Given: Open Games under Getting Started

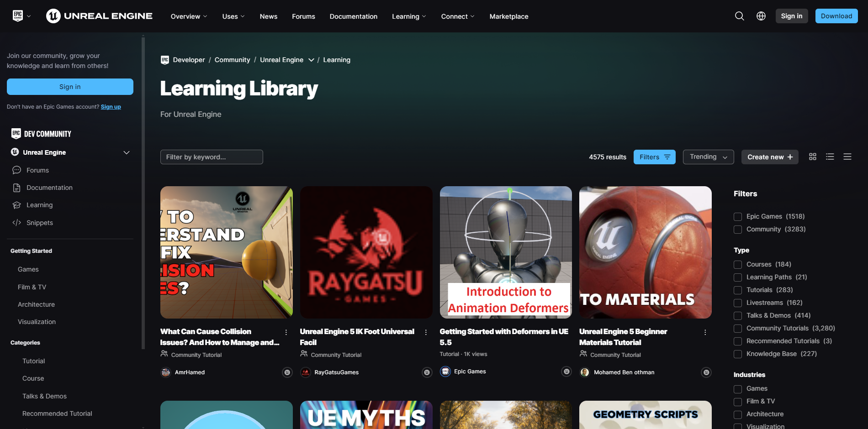Looking at the screenshot, I should (28, 270).
